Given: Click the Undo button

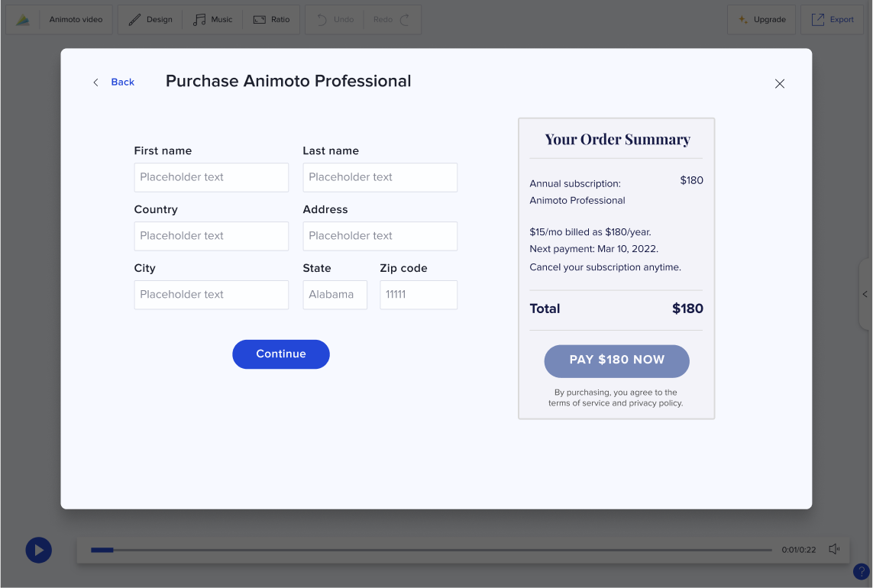Looking at the screenshot, I should 335,20.
